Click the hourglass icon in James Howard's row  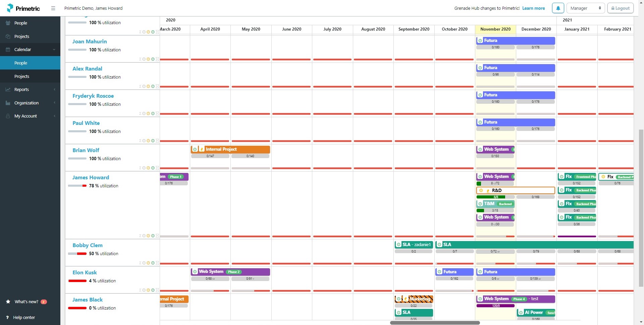pyautogui.click(x=157, y=236)
